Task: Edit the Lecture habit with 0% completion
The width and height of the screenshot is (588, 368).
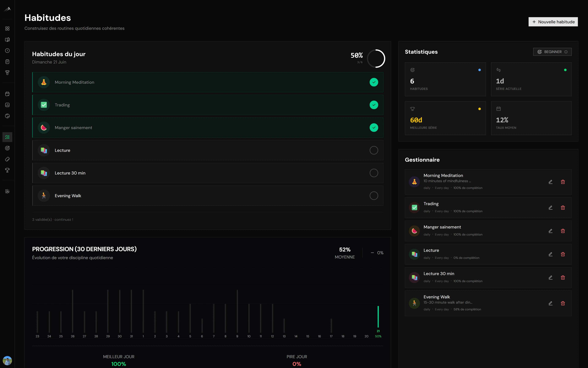Action: 551,254
